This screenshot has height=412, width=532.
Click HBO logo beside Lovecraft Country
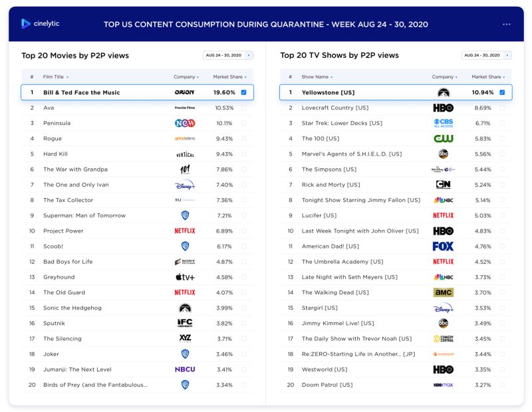(444, 108)
